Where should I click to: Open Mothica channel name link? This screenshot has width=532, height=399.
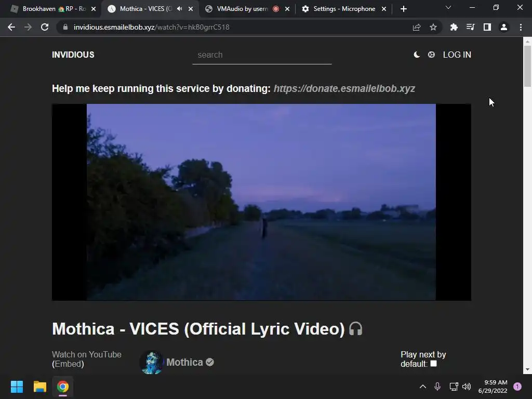pos(184,362)
